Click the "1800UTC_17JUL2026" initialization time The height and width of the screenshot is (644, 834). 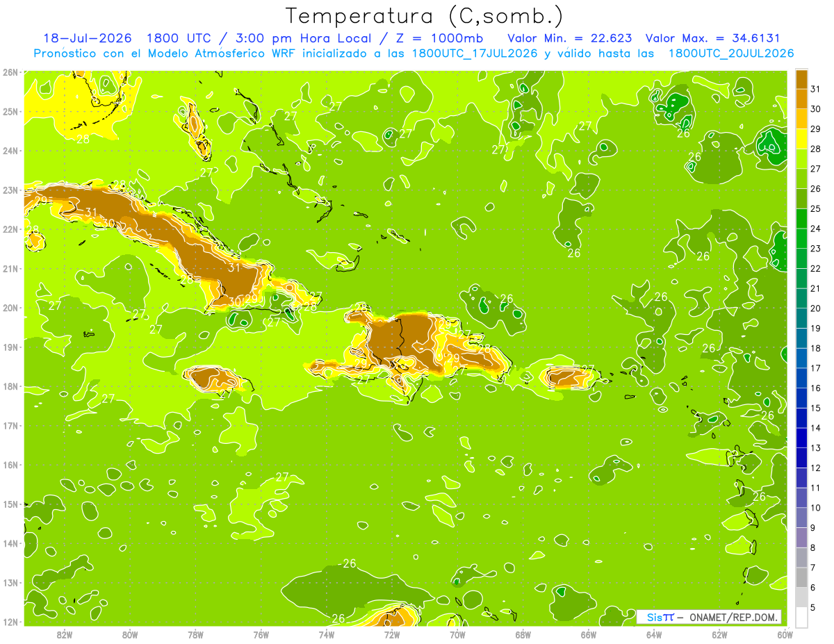pyautogui.click(x=475, y=53)
